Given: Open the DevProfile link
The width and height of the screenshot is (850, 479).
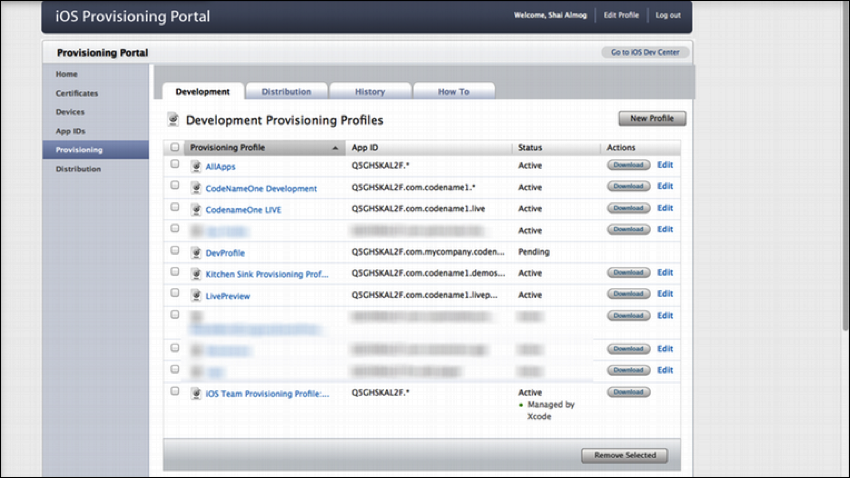Looking at the screenshot, I should (225, 253).
